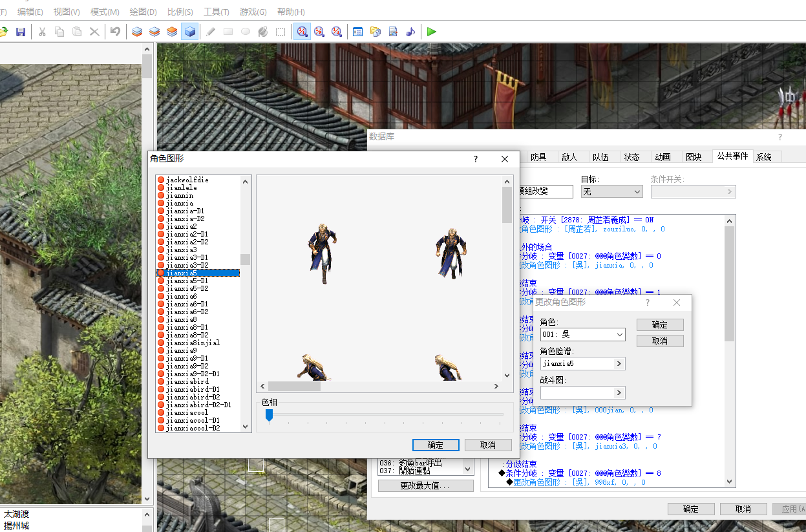Confirm with 确定 in the 角色图形 dialog
The width and height of the screenshot is (806, 532).
click(x=436, y=445)
